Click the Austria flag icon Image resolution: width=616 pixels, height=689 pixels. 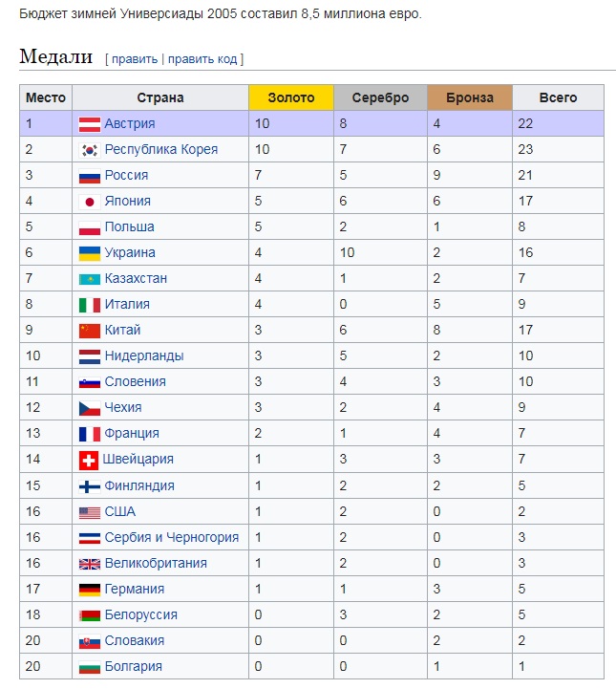coord(89,124)
